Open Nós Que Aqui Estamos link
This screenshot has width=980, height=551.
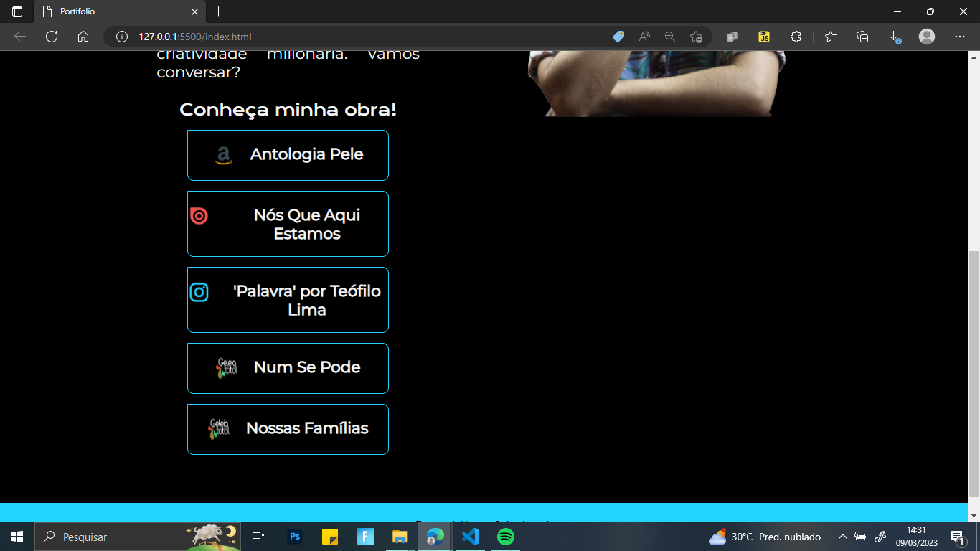pos(288,224)
